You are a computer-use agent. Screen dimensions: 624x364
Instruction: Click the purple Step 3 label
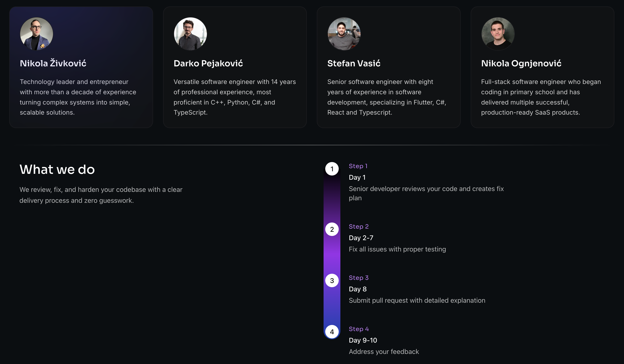click(358, 278)
